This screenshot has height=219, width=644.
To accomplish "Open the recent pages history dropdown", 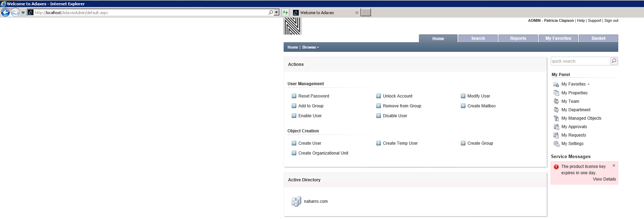I will (x=23, y=13).
